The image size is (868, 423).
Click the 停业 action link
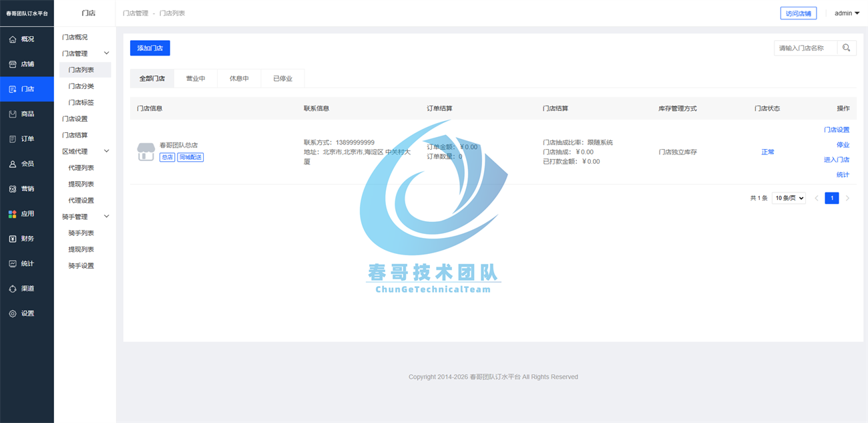tap(843, 145)
